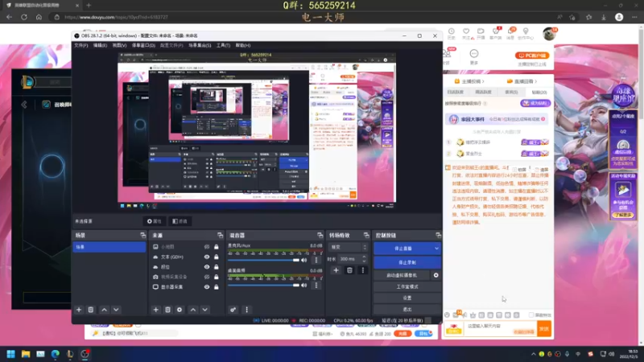Open Douyu follow heart icon in header
Screen dimensions: 644x362
466,33
